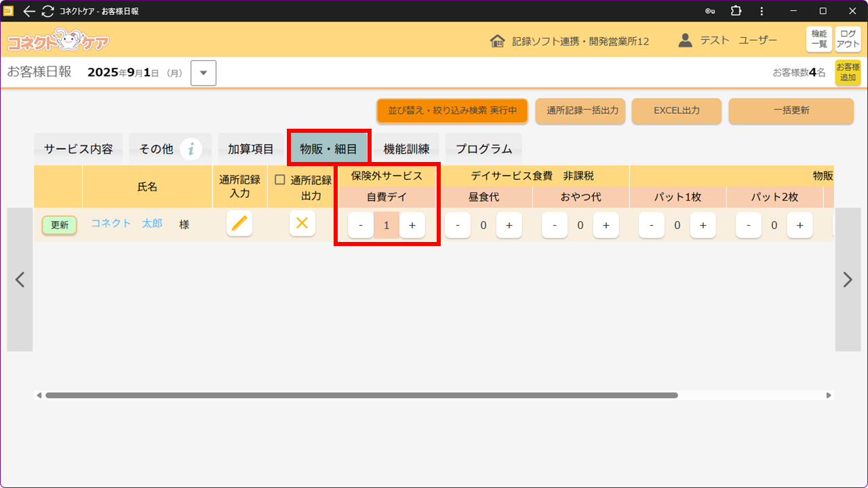Increase 自費デイ count with plus button
This screenshot has height=488, width=868.
pyautogui.click(x=412, y=225)
